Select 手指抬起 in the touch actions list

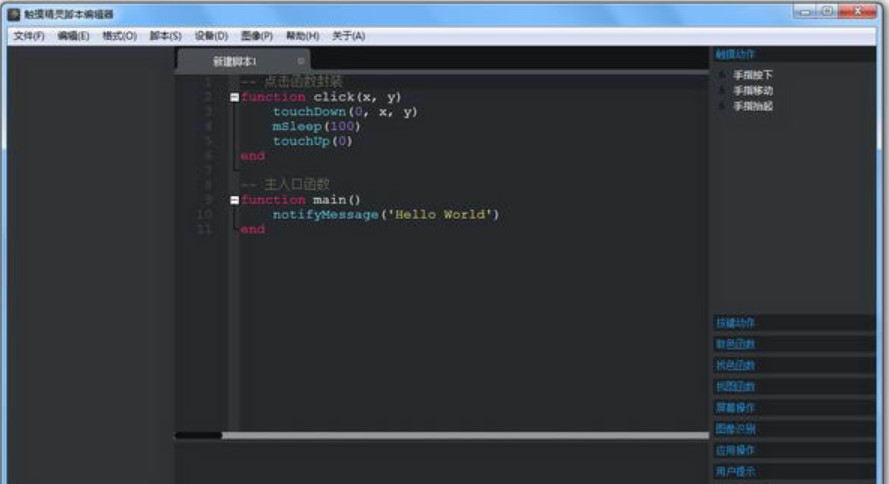(x=752, y=106)
